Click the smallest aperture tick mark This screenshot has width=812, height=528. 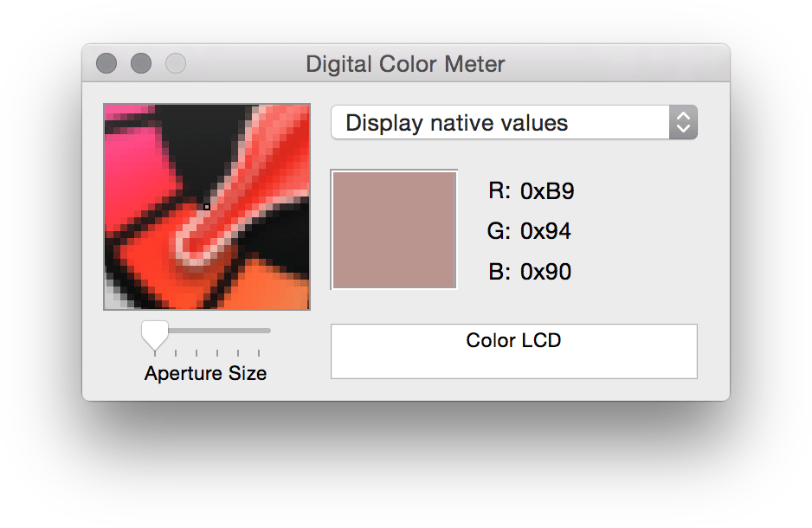pyautogui.click(x=155, y=353)
